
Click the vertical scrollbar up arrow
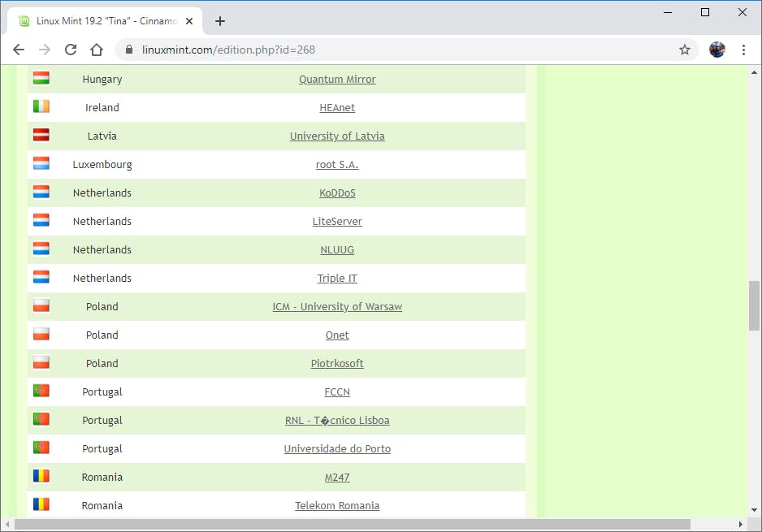click(754, 72)
